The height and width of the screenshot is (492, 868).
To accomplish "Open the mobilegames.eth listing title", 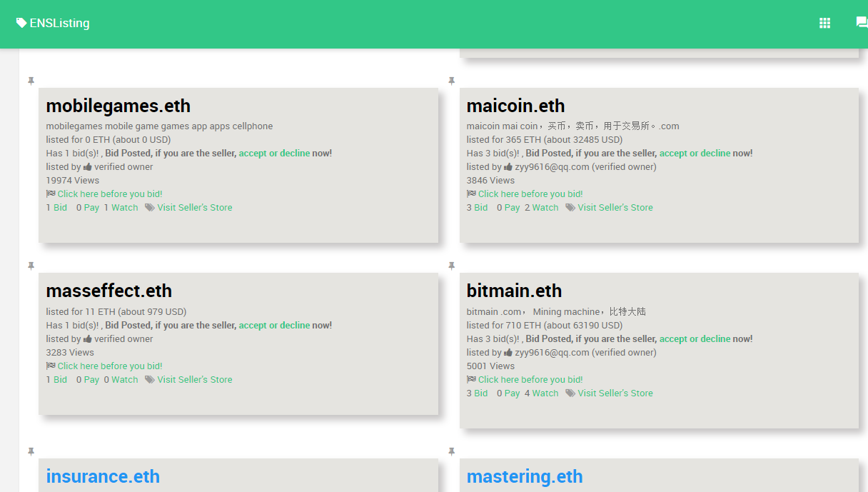I will click(118, 106).
